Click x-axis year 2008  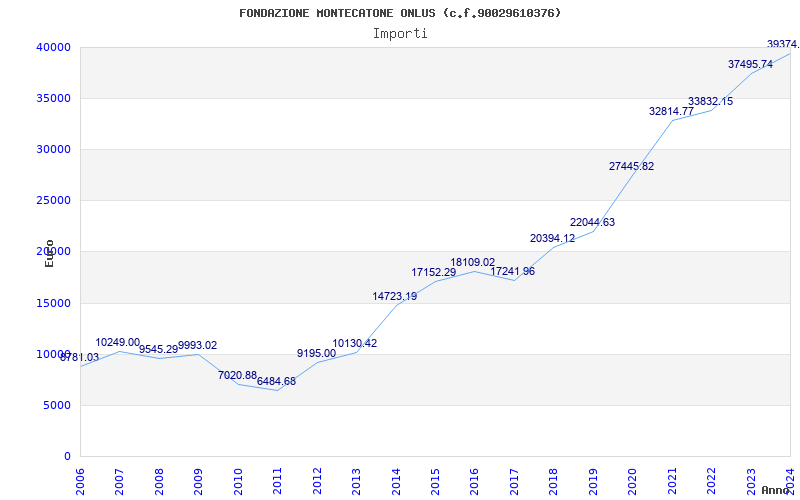pos(159,481)
